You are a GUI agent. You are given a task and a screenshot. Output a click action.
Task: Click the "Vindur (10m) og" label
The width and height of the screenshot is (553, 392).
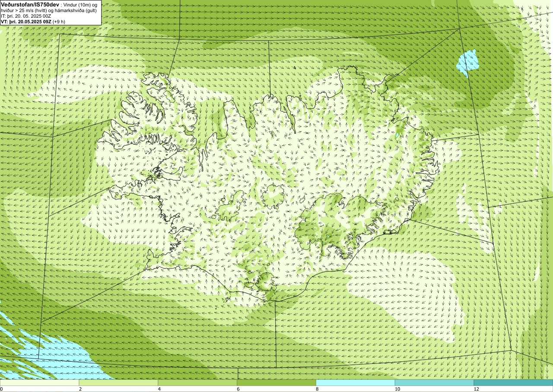(80, 4)
